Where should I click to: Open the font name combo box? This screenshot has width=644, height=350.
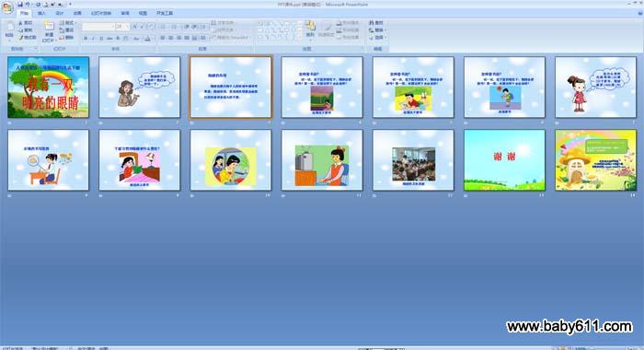pos(98,27)
